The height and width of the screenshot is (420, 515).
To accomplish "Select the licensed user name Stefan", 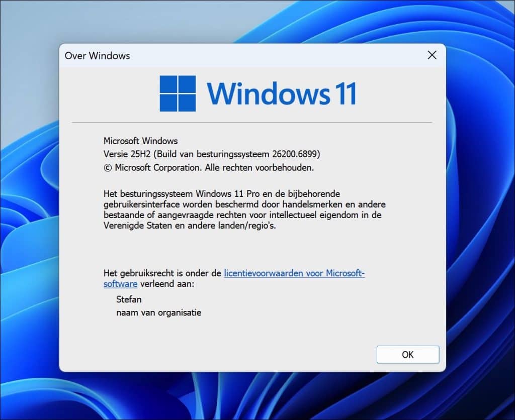I will point(129,299).
